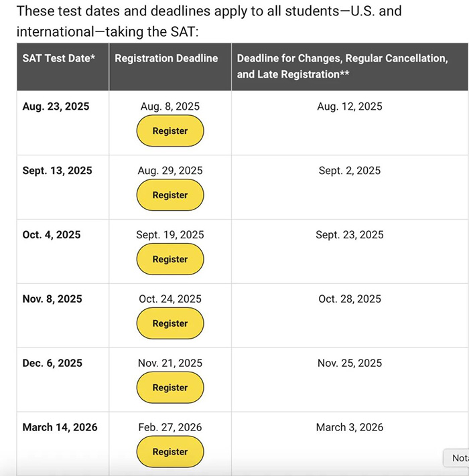
Task: Click the Sept. 23, 2025 late registration deadline
Action: (350, 235)
